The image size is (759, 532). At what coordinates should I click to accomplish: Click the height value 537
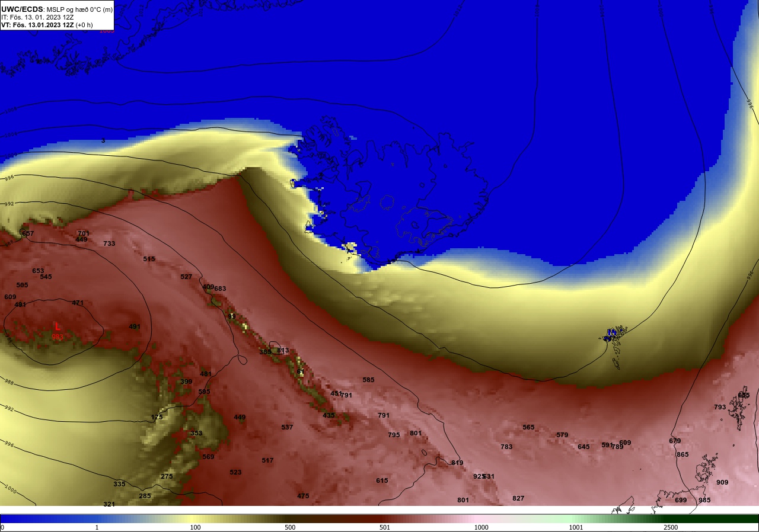pos(287,427)
